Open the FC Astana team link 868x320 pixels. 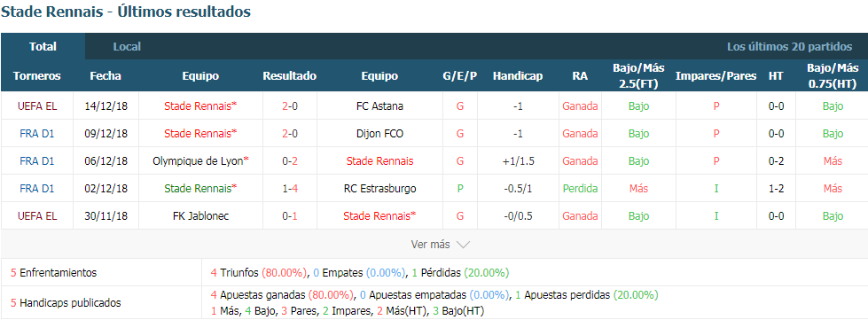pyautogui.click(x=379, y=105)
